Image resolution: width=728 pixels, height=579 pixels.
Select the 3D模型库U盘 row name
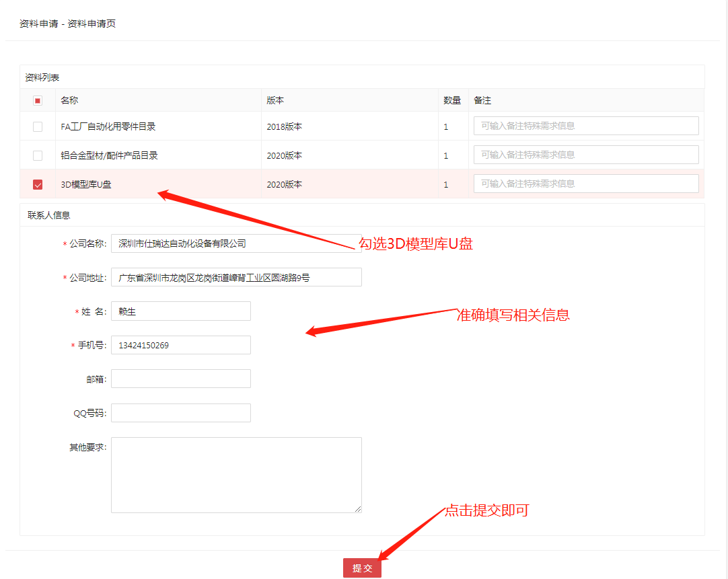click(x=86, y=184)
